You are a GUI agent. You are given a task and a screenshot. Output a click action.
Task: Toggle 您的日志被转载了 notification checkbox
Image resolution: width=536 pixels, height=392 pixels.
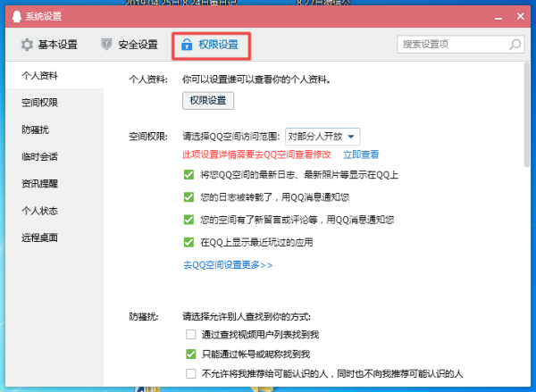point(188,197)
